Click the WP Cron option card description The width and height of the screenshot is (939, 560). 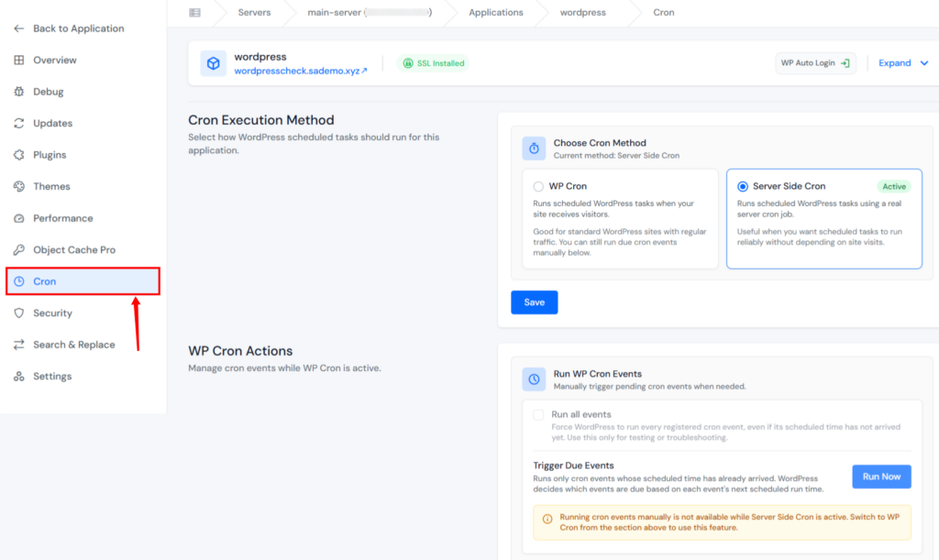point(620,228)
